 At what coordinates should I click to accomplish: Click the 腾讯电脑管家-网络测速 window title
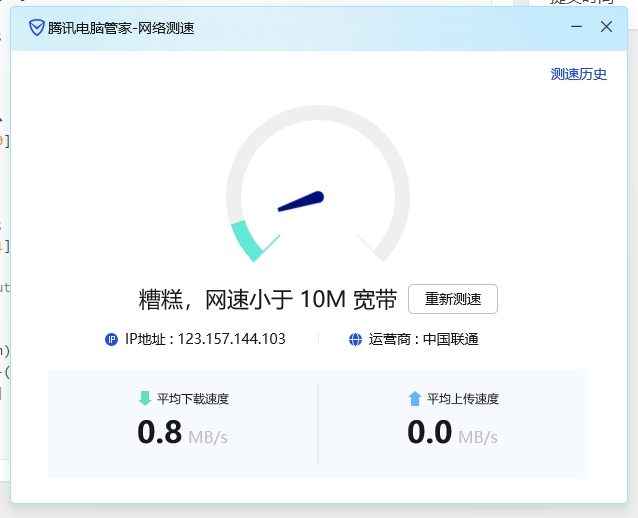click(x=121, y=27)
